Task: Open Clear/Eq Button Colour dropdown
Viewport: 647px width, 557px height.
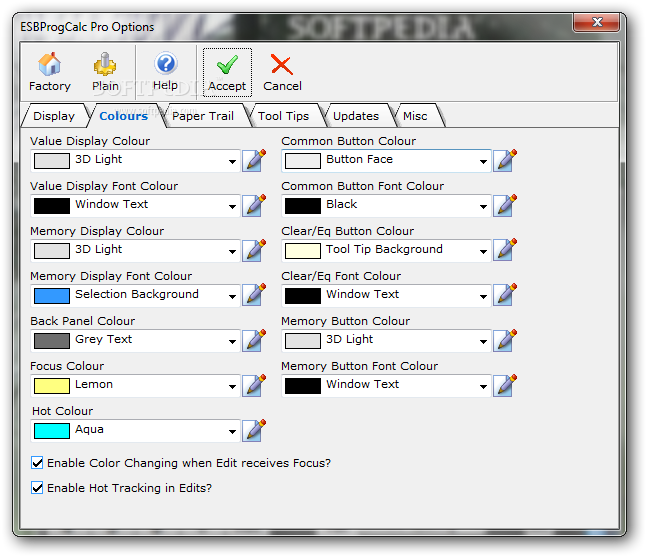Action: pos(483,251)
